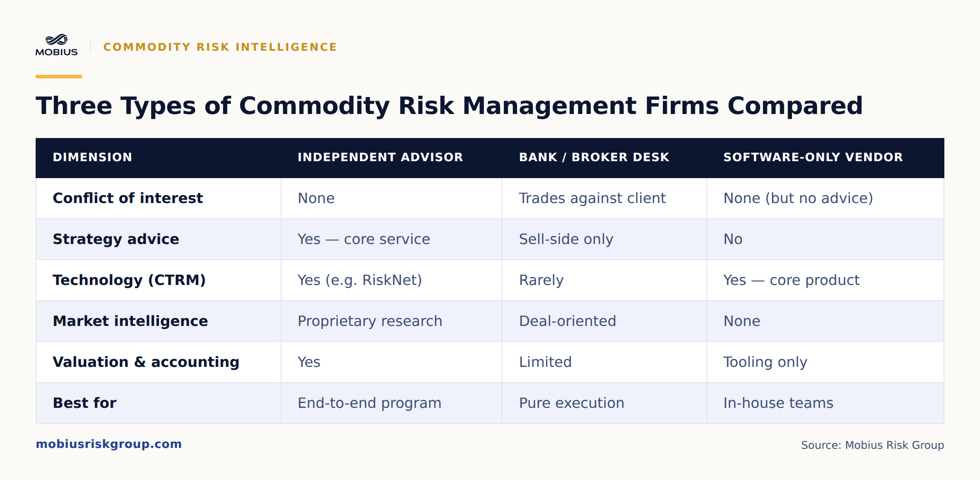Click the Commodity Risk Intelligence heading

(x=220, y=47)
